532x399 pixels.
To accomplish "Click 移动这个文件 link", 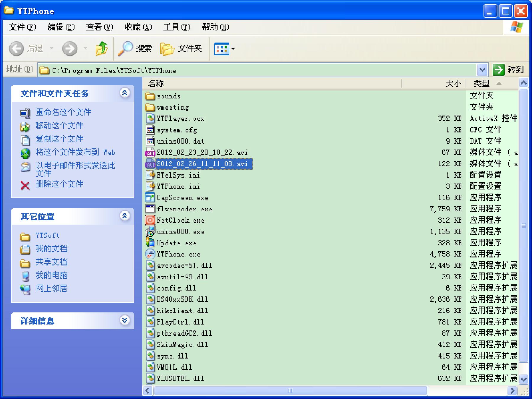I will pyautogui.click(x=59, y=126).
